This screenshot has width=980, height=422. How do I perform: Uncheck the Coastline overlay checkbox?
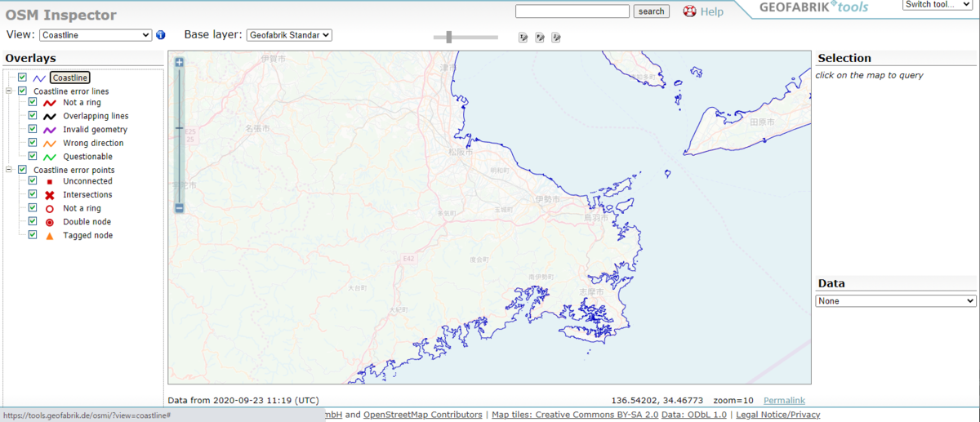(x=23, y=78)
